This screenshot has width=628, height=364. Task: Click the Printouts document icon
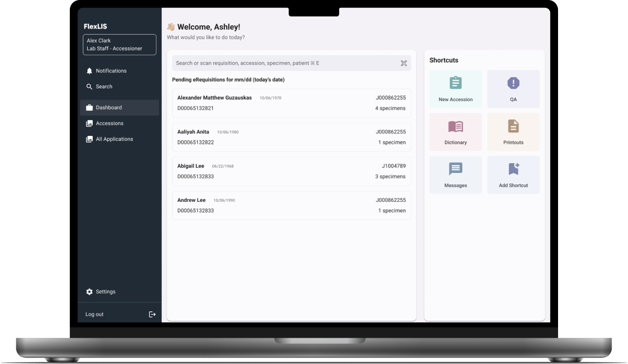[513, 126]
